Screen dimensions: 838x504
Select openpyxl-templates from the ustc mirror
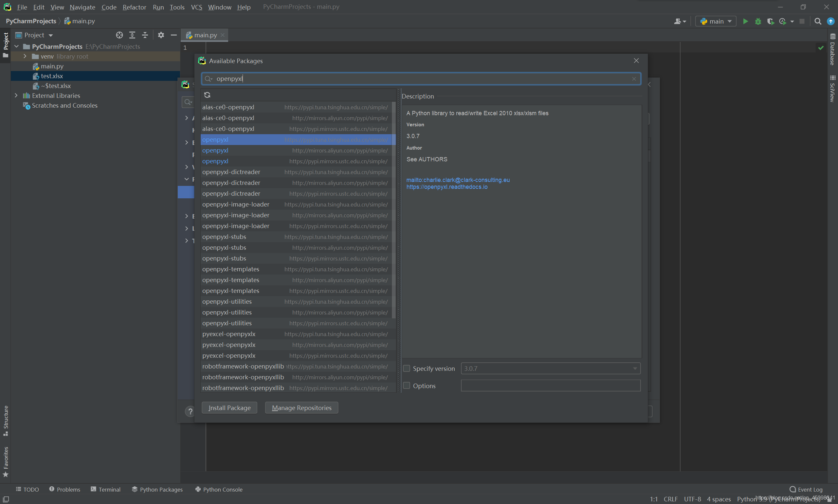(x=296, y=291)
